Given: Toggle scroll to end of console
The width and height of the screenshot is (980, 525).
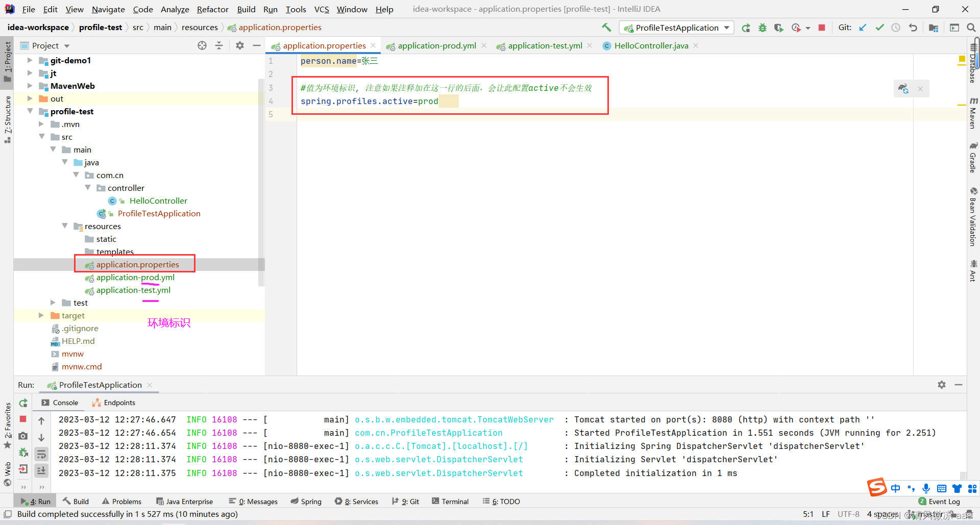Looking at the screenshot, I should point(41,470).
